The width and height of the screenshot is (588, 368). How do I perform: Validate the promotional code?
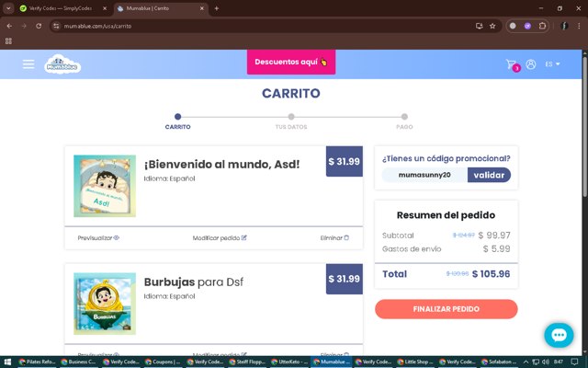pos(489,175)
